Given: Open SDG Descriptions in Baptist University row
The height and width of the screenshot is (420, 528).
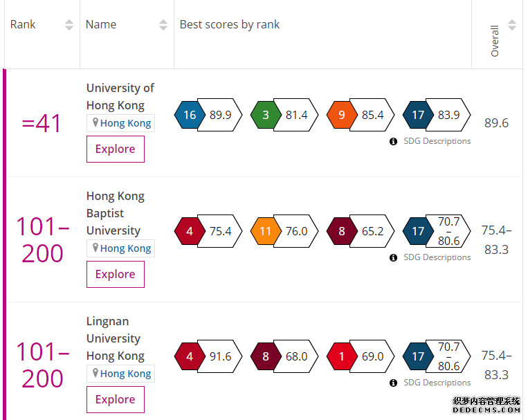Looking at the screenshot, I should click(x=437, y=257).
